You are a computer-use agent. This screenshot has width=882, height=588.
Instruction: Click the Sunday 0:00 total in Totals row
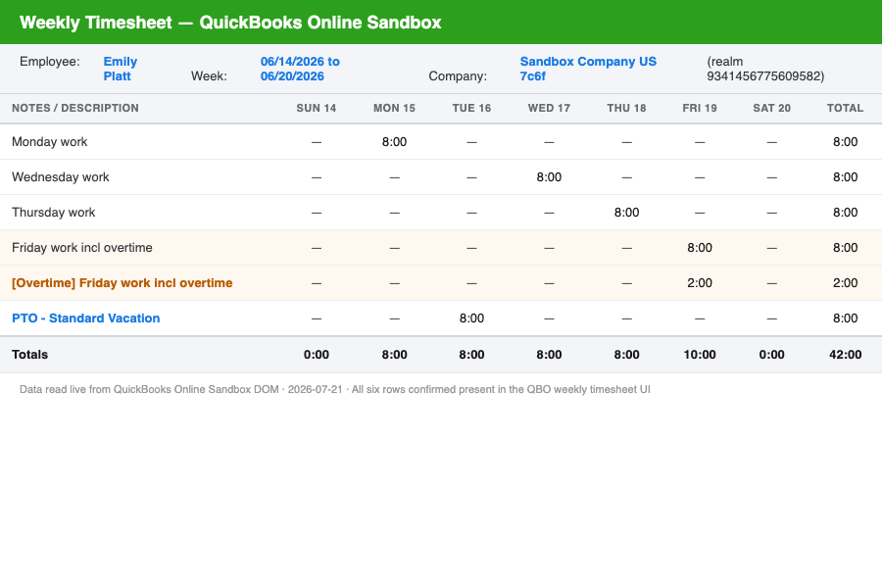click(x=317, y=355)
